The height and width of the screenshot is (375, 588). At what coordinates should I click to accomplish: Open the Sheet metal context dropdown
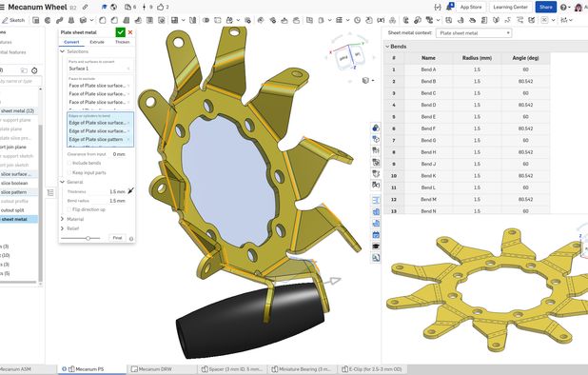tap(474, 33)
